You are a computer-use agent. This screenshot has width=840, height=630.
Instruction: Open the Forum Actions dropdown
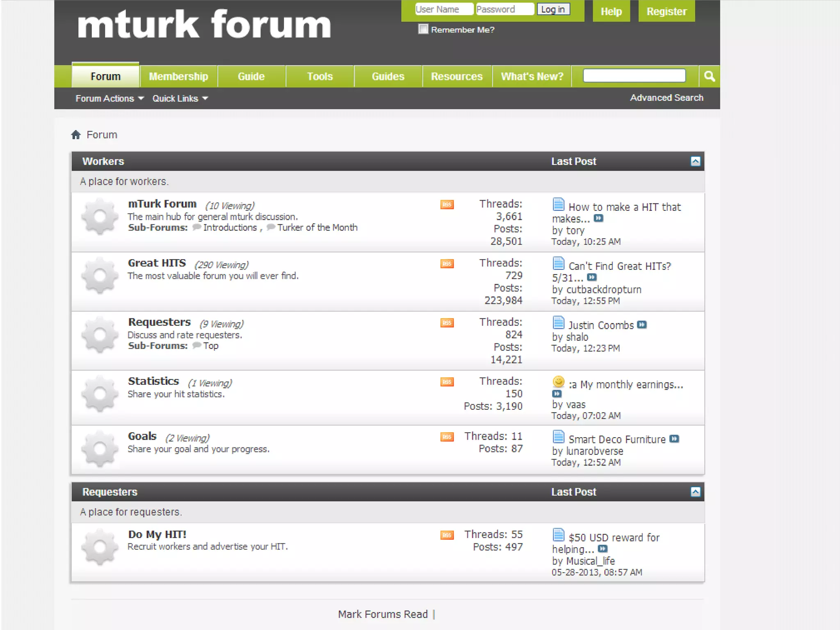point(110,98)
